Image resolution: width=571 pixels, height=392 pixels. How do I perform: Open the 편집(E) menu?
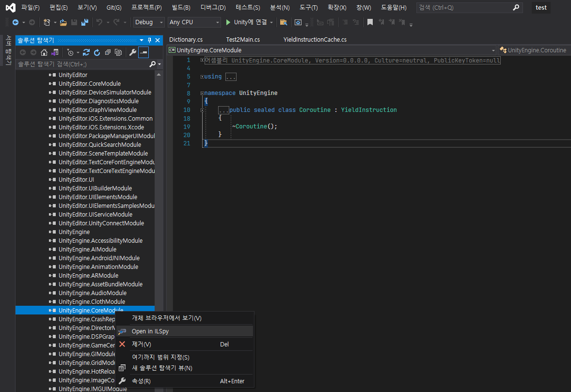coord(58,7)
